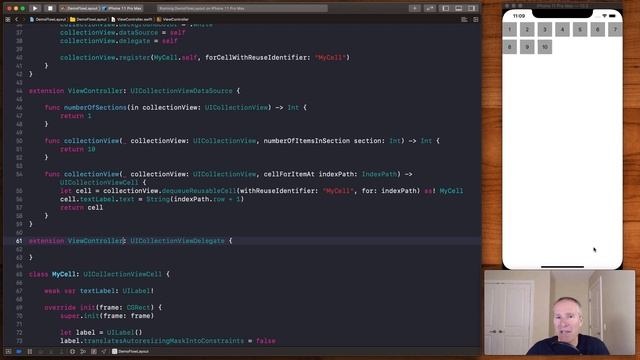This screenshot has width=640, height=360.
Task: Tap cell 9 in the simulator
Action: tap(527, 47)
